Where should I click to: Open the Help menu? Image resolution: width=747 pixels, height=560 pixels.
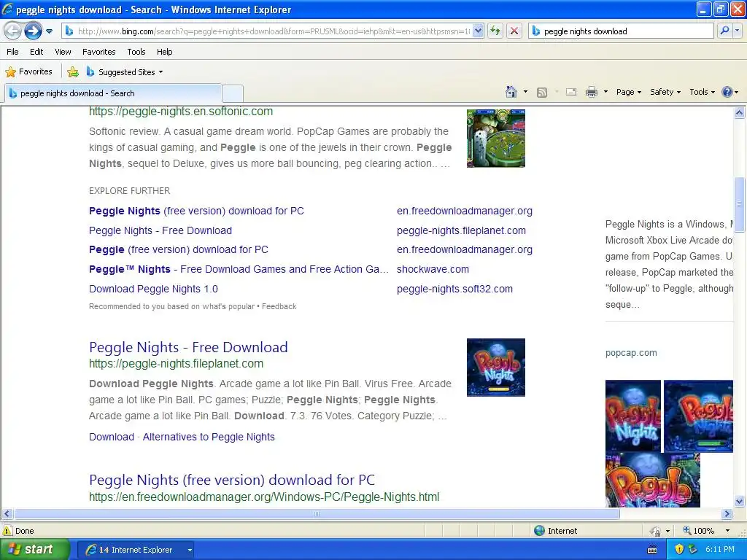[164, 52]
